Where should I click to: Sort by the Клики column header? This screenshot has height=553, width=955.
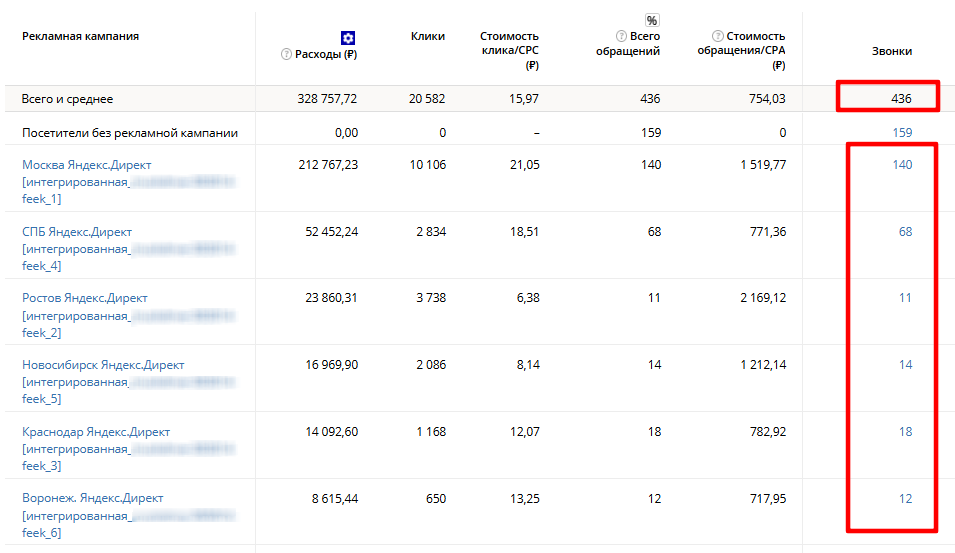(428, 37)
